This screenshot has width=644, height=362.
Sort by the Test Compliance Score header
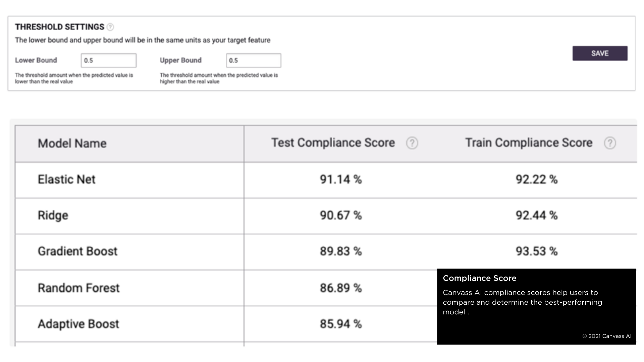[333, 143]
